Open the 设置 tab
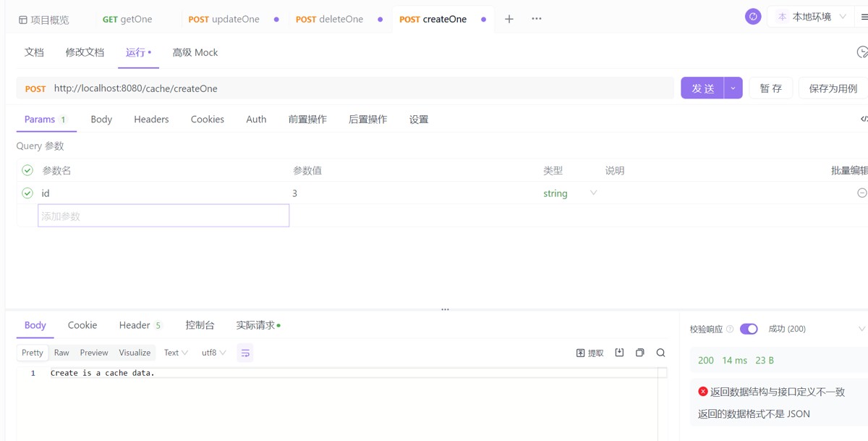The width and height of the screenshot is (868, 441). point(419,119)
